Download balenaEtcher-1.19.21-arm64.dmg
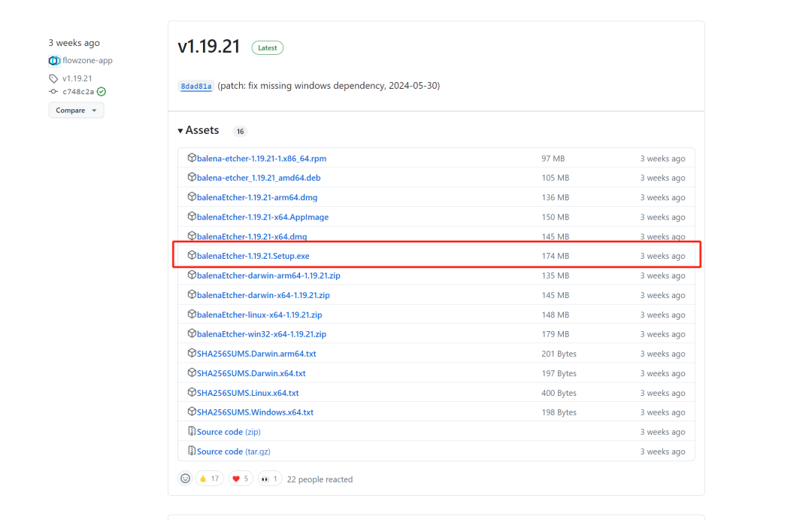The image size is (812, 520). [x=257, y=197]
